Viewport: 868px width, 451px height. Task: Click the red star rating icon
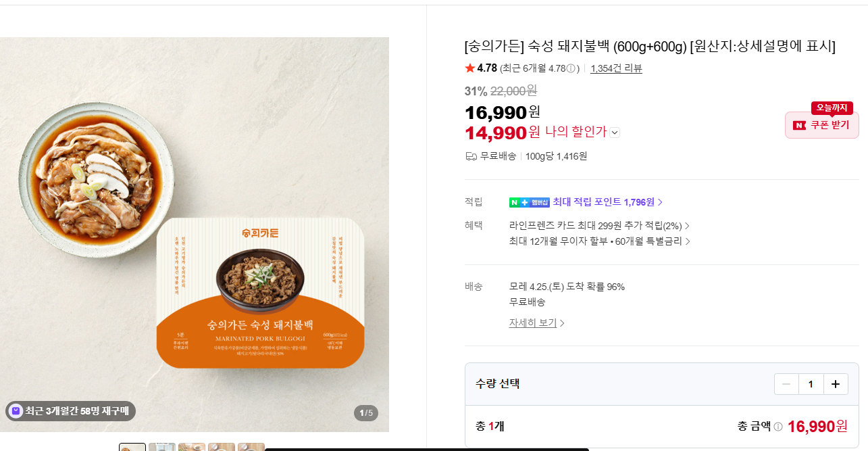470,68
